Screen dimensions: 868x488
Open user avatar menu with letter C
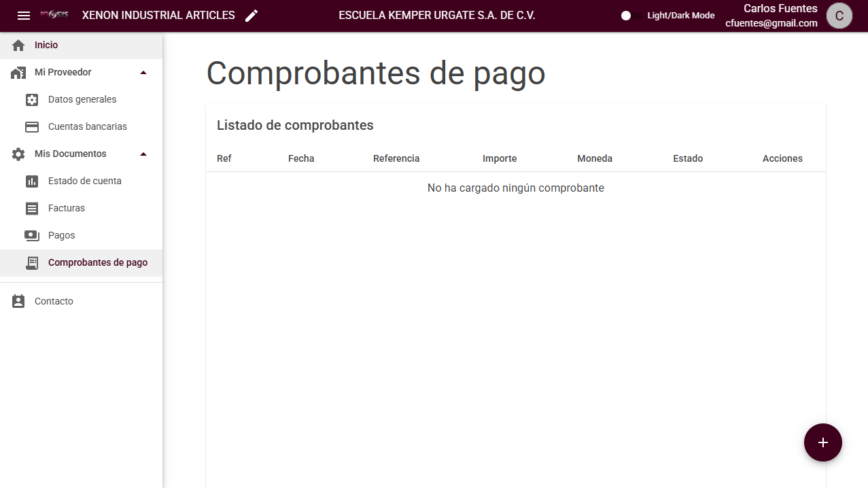(839, 16)
